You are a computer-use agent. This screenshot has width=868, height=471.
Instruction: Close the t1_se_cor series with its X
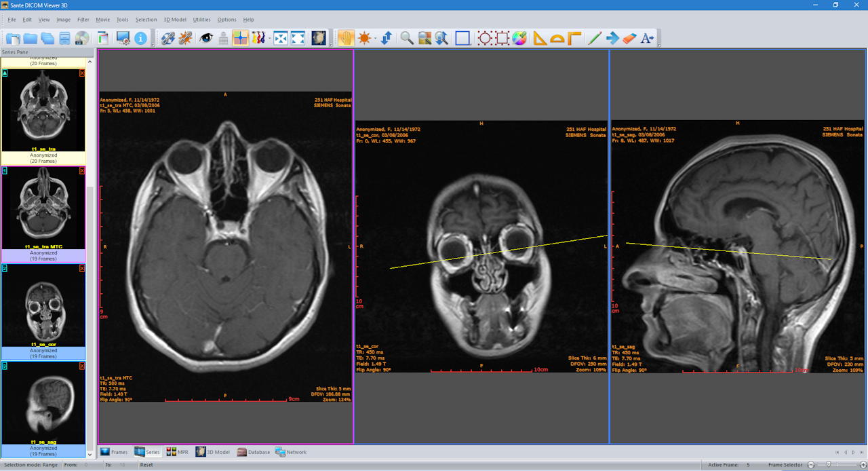point(82,268)
